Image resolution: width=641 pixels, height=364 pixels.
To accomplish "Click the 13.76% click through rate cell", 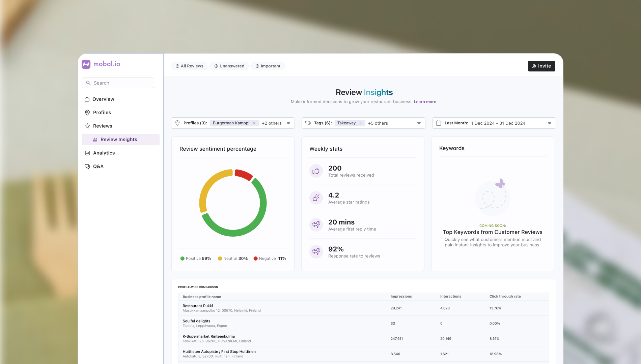I will 495,308.
